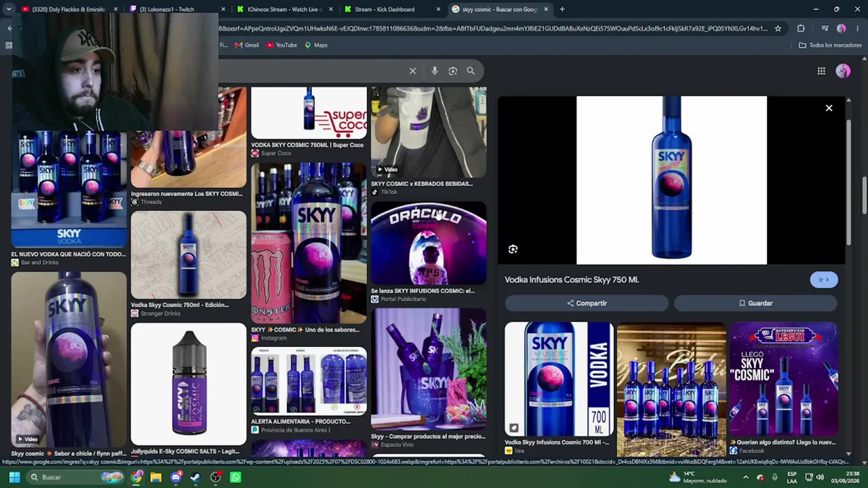Screen dimensions: 868x488
Task: Close the skyy cosmic Google tab
Action: pyautogui.click(x=546, y=9)
